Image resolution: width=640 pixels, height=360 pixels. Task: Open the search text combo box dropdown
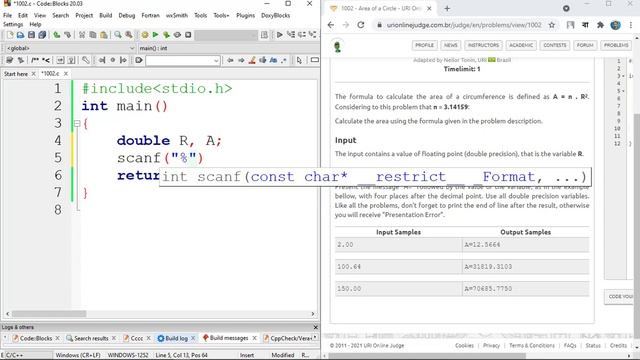pyautogui.click(x=216, y=61)
